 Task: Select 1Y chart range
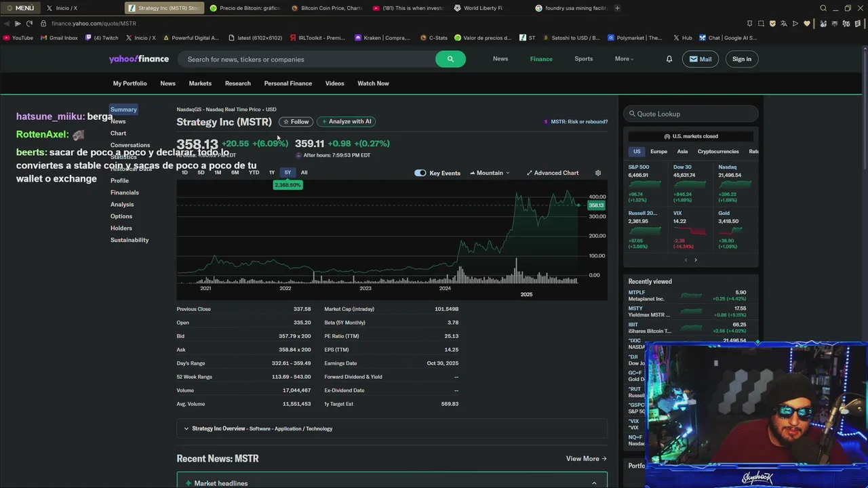coord(272,173)
